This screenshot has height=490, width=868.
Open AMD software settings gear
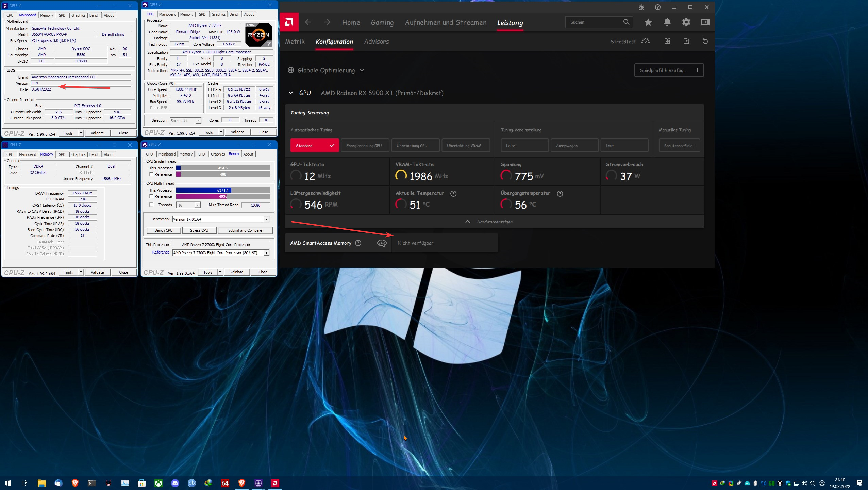[x=686, y=22]
